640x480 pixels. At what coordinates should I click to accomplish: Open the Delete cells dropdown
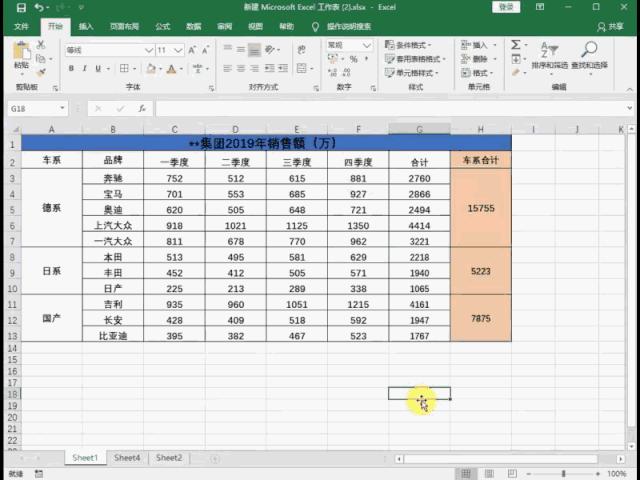pyautogui.click(x=478, y=59)
